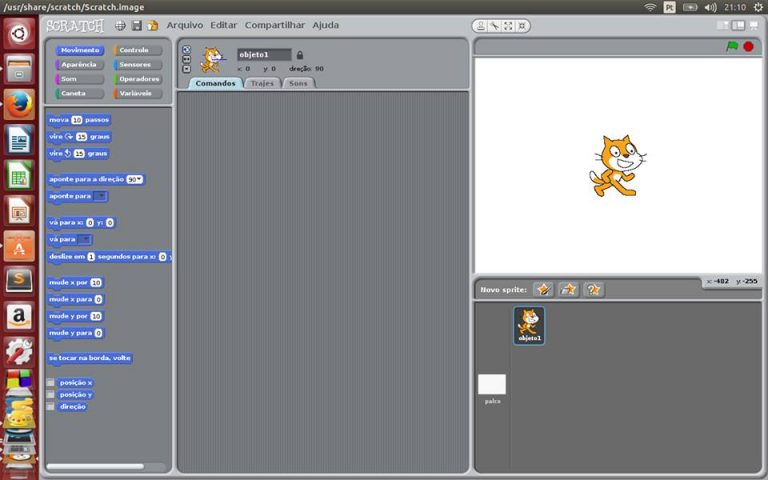Choose new sprite from file

pyautogui.click(x=568, y=289)
